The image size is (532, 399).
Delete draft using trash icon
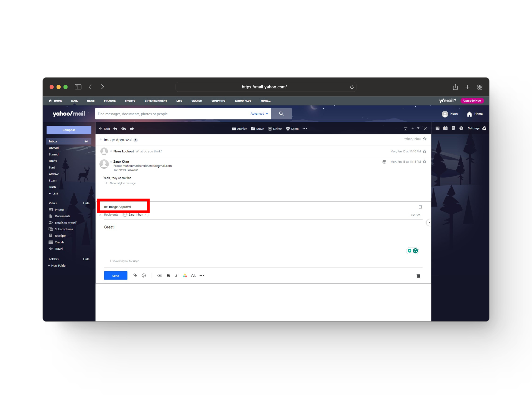click(x=418, y=276)
